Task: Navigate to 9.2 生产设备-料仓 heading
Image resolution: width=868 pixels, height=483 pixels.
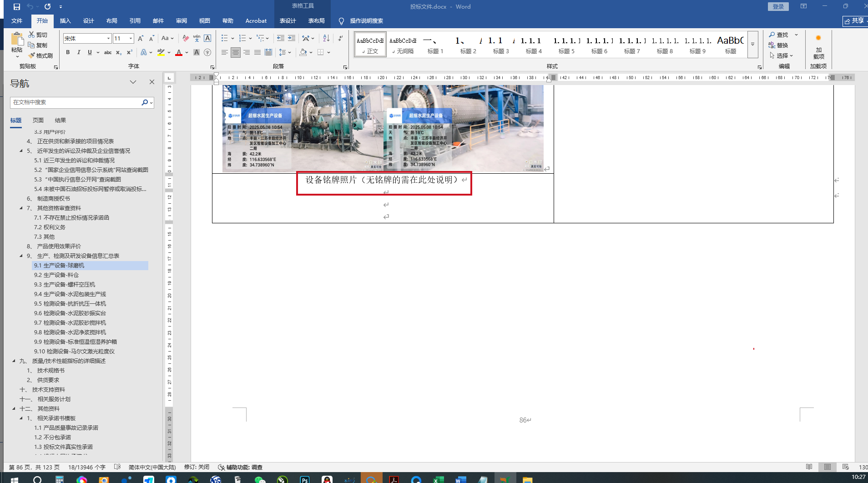Action: tap(56, 275)
